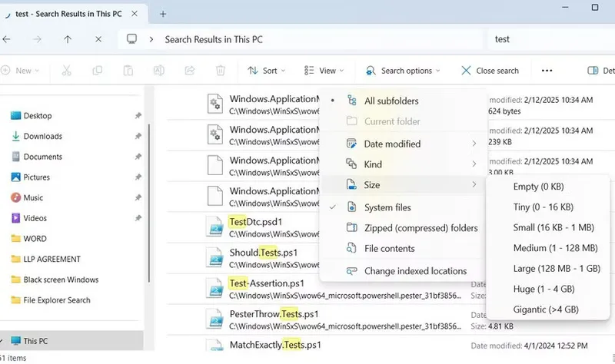Click the Should.Tests.ps1 file icon
Image resolution: width=615 pixels, height=364 pixels.
click(x=215, y=257)
